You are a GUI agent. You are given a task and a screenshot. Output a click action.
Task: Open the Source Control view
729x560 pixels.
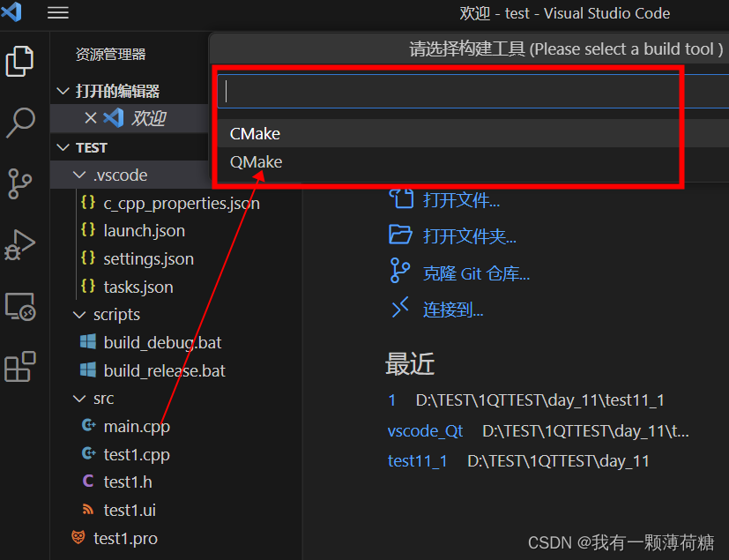(19, 183)
